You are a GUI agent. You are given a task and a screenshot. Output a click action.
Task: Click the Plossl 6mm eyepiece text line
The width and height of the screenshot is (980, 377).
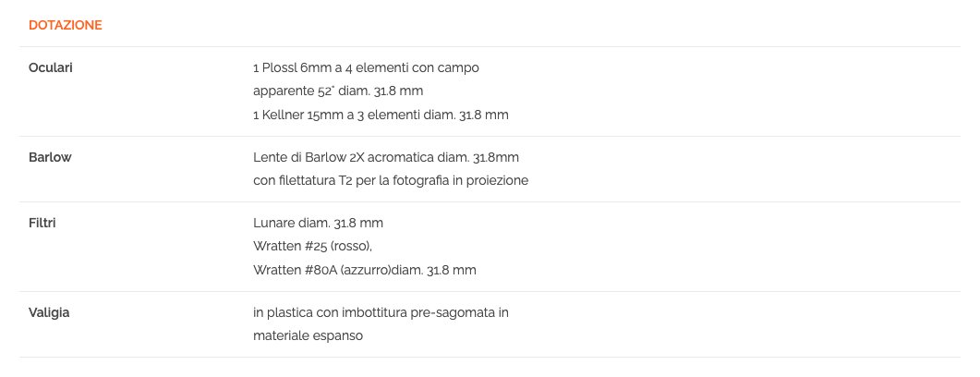tap(365, 67)
